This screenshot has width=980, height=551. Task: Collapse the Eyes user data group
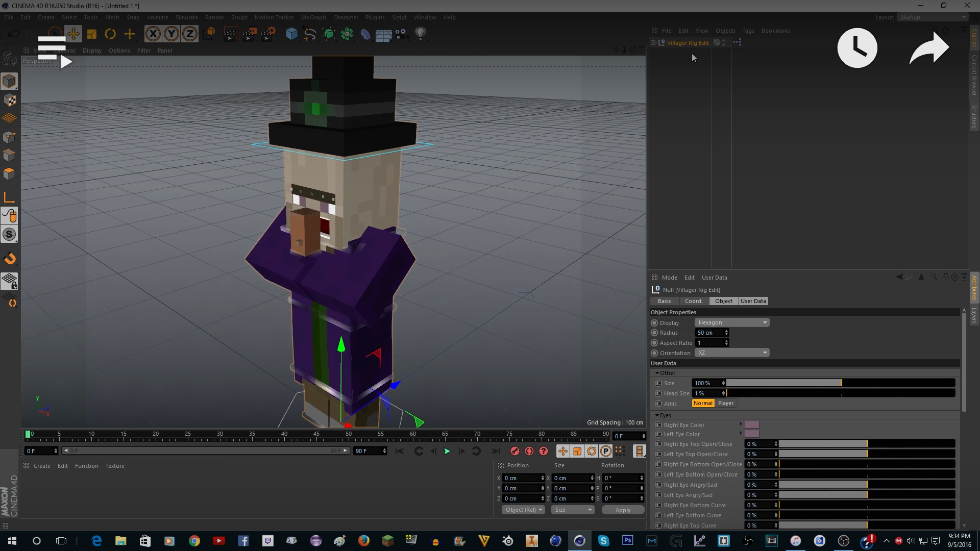[657, 415]
